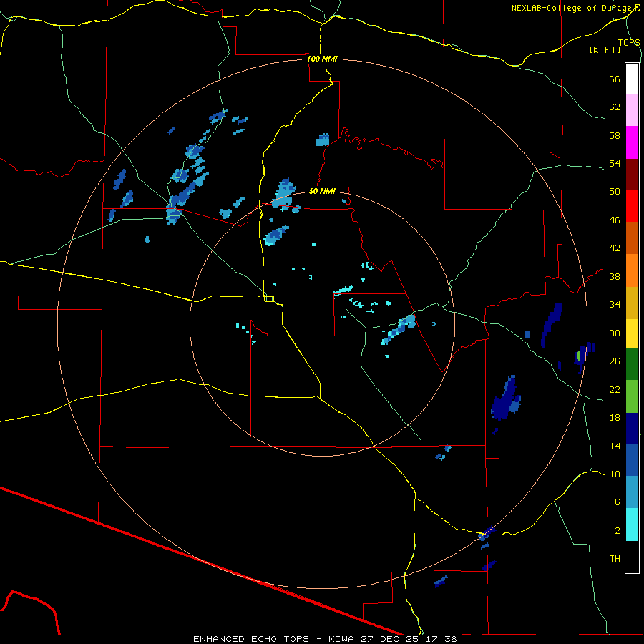Click the legend value 34

tap(615, 304)
